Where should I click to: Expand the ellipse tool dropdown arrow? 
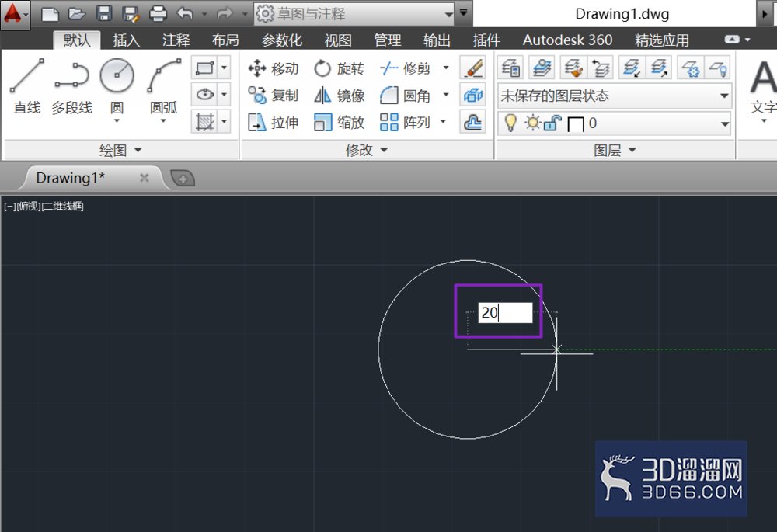(x=224, y=94)
